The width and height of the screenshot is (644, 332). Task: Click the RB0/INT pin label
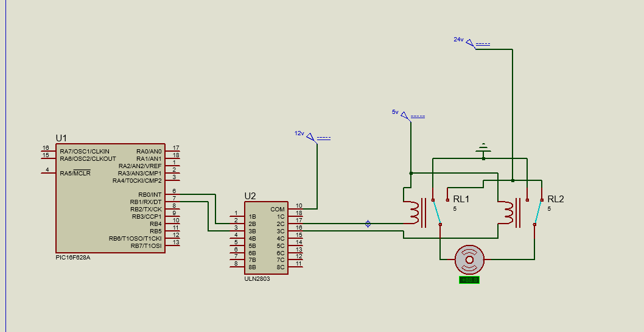tap(150, 194)
